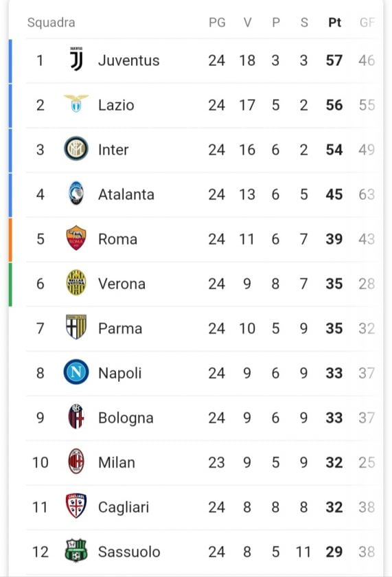Click the Napoli N logo
Viewport: 392px width, 577px height.
click(76, 372)
